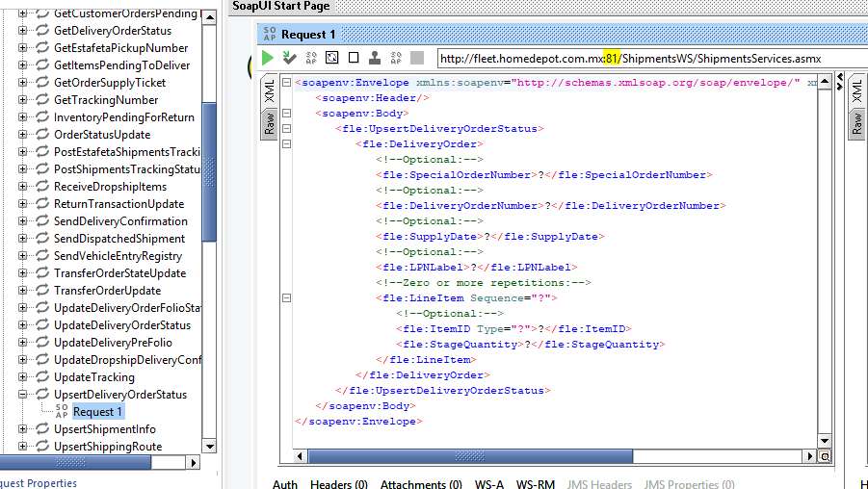Click the endpoint URL field

click(652, 58)
